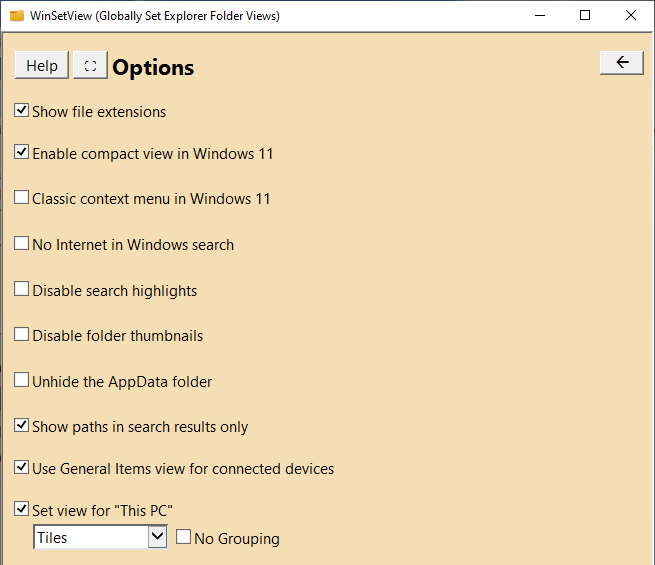Click the Options heading text

coord(153,67)
